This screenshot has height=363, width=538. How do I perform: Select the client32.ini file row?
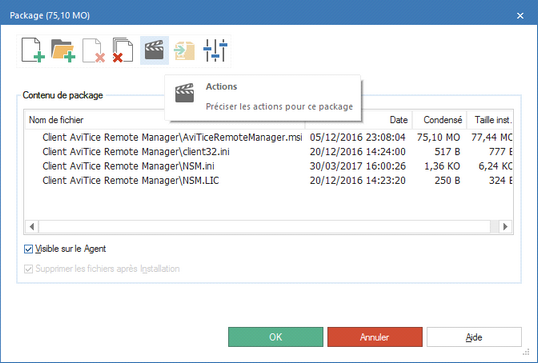[x=269, y=152]
